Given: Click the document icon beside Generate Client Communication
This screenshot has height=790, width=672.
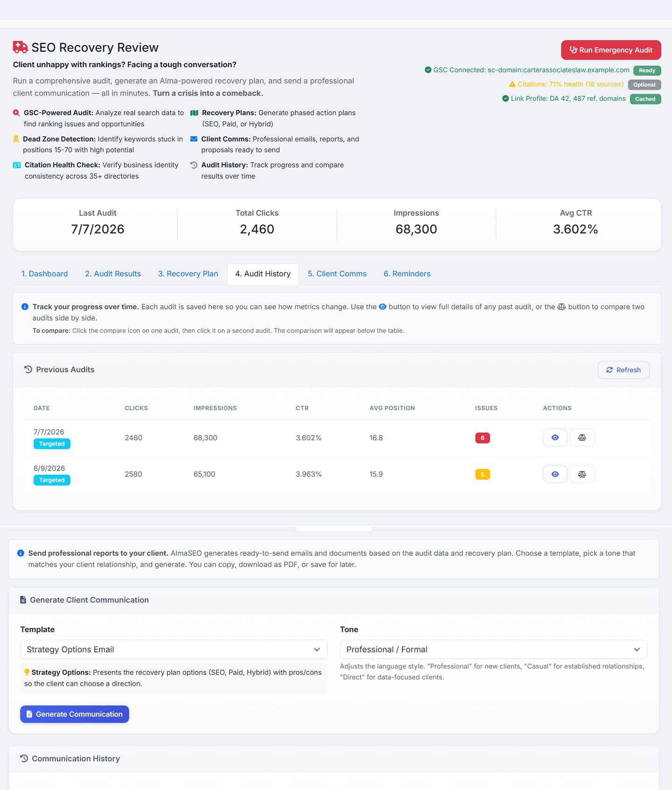Looking at the screenshot, I should click(x=23, y=600).
